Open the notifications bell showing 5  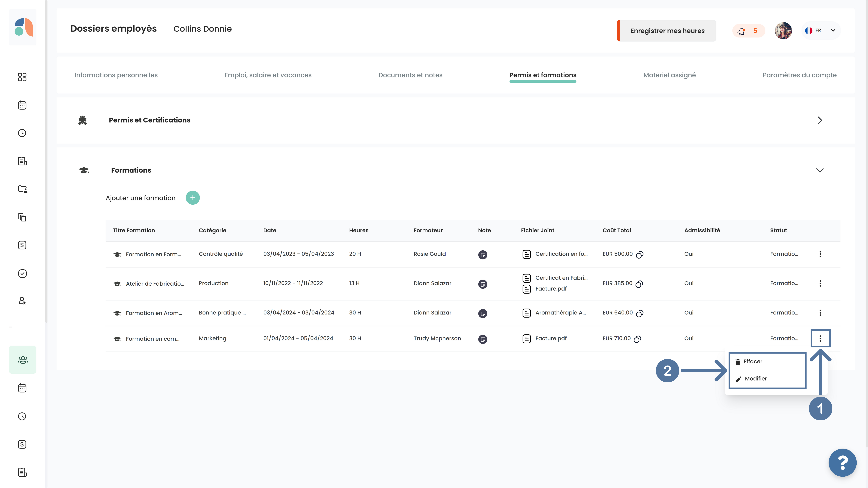point(748,31)
